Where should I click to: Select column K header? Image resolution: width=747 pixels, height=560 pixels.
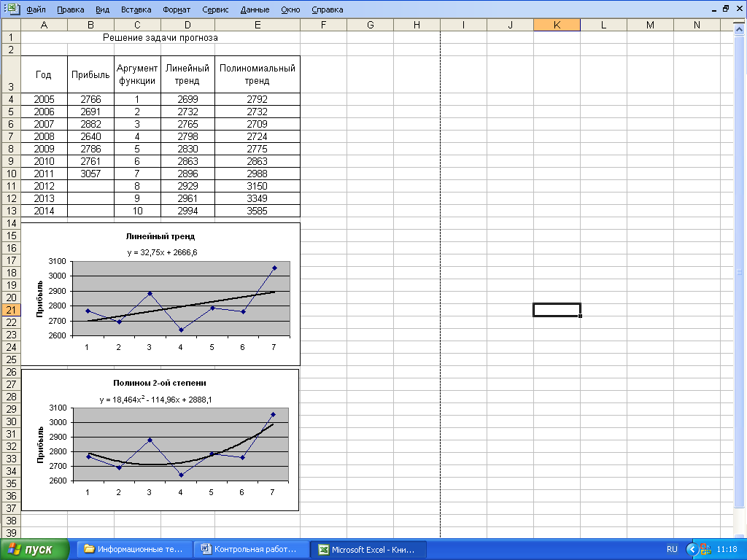[557, 25]
